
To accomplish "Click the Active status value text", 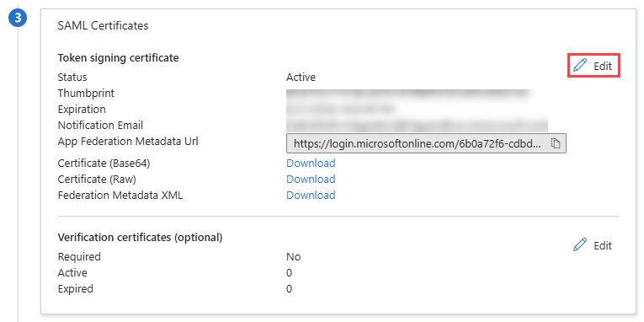I will 301,78.
